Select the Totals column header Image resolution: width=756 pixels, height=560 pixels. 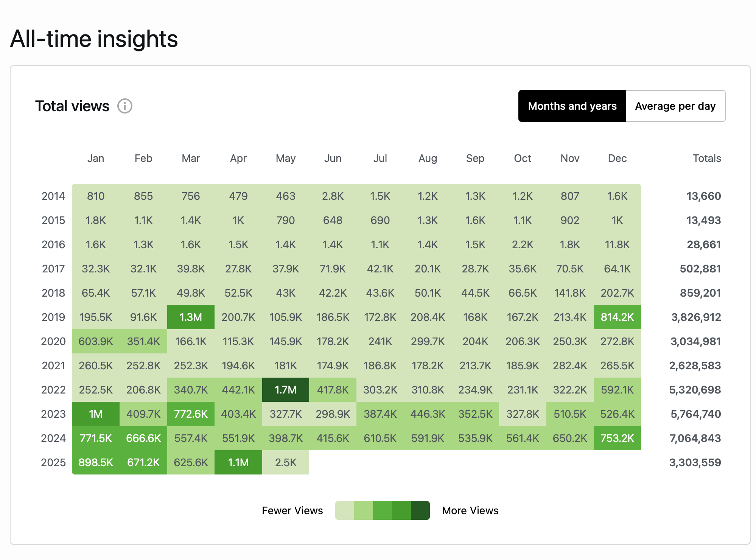tap(707, 158)
